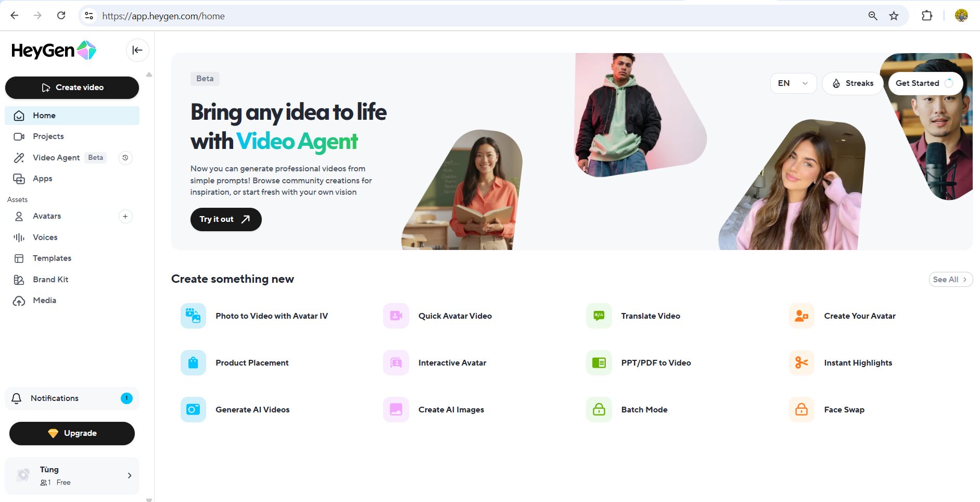The image size is (980, 502).
Task: Click the Interactive Avatar icon
Action: pyautogui.click(x=396, y=363)
